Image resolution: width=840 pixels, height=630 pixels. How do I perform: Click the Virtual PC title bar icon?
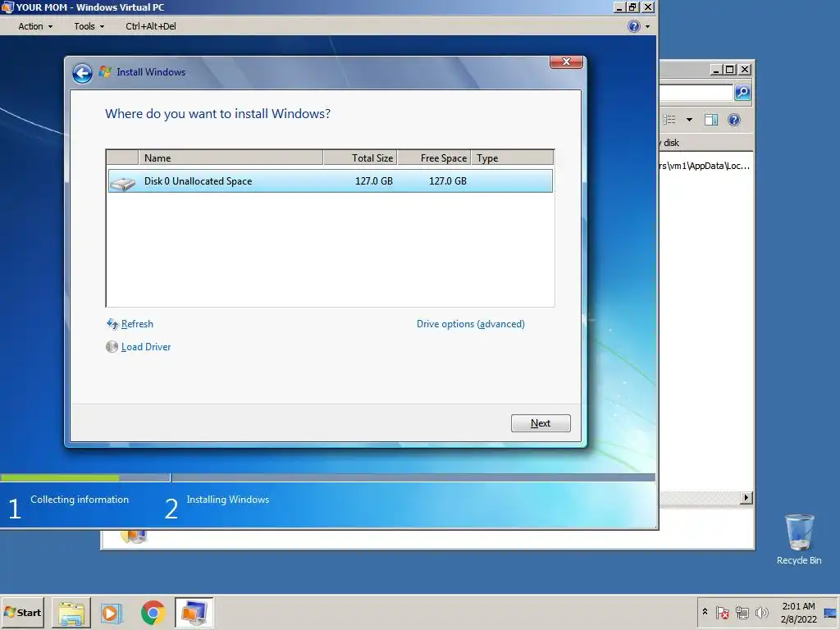pos(7,7)
